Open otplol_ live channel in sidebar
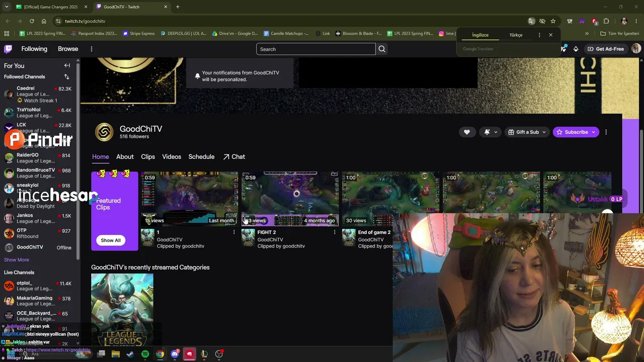 [38, 286]
